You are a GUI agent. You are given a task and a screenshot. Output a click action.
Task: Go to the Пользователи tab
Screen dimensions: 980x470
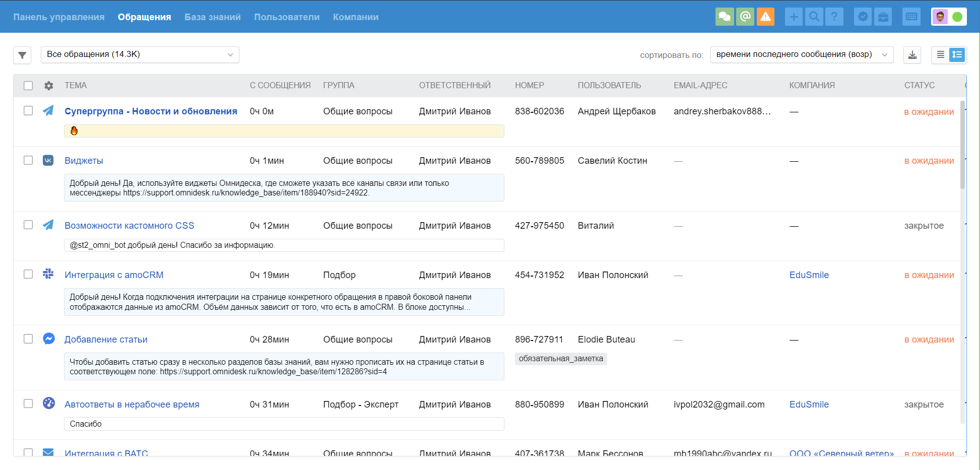pos(287,17)
